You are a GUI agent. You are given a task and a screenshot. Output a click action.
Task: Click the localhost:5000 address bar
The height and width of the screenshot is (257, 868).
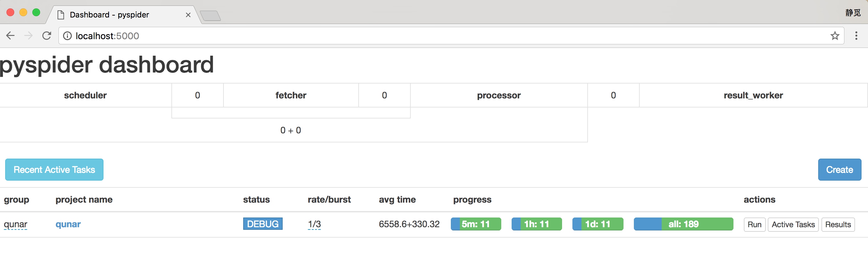[451, 36]
